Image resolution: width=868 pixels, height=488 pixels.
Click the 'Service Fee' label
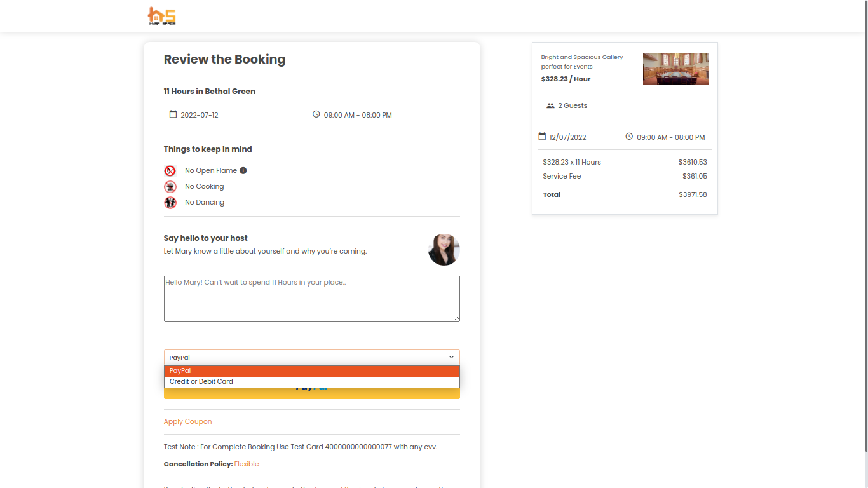click(562, 176)
